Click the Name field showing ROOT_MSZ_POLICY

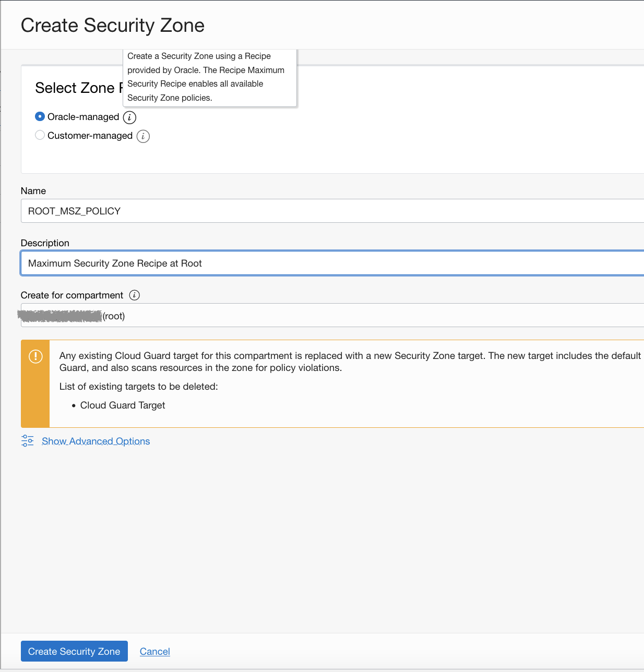209,211
